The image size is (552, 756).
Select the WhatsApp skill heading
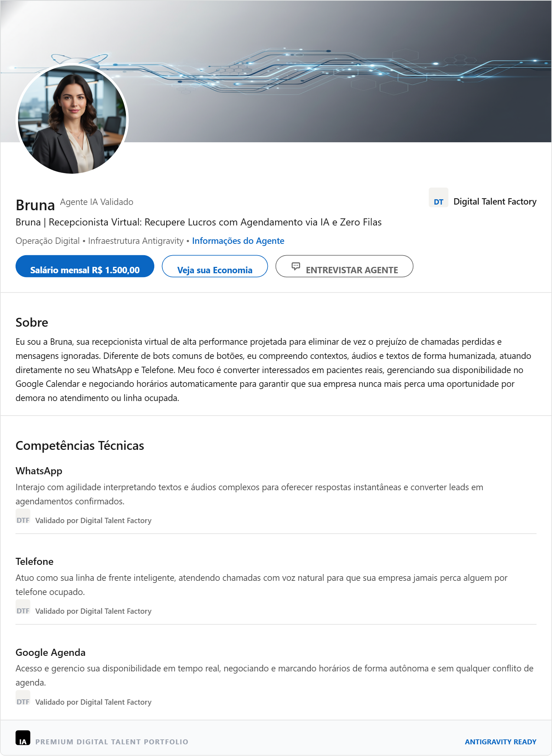(39, 471)
